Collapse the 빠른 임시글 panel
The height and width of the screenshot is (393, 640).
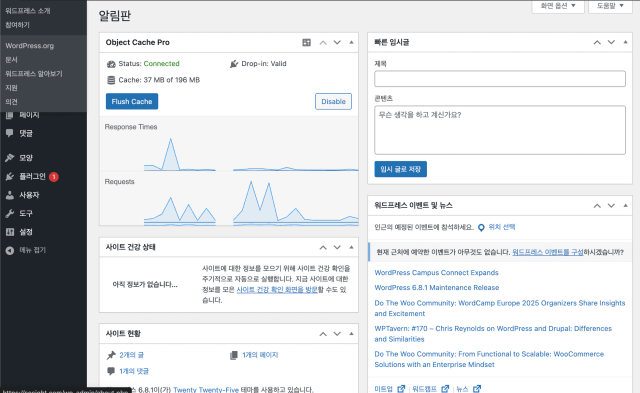point(625,42)
